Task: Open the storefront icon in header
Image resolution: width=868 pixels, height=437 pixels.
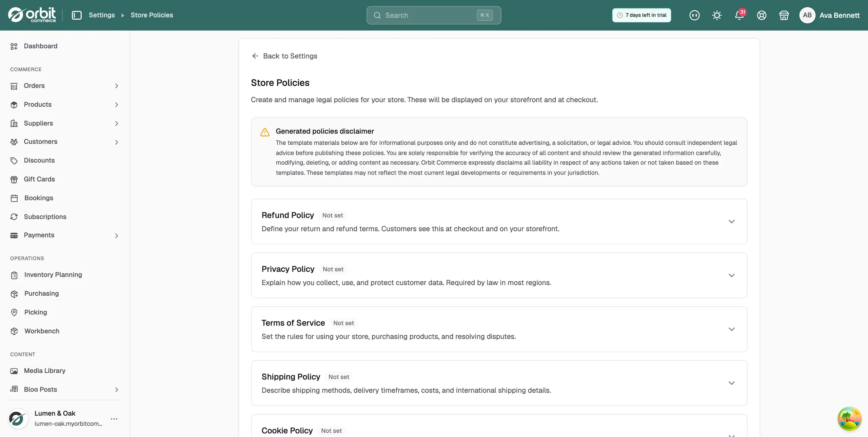Action: pyautogui.click(x=784, y=15)
